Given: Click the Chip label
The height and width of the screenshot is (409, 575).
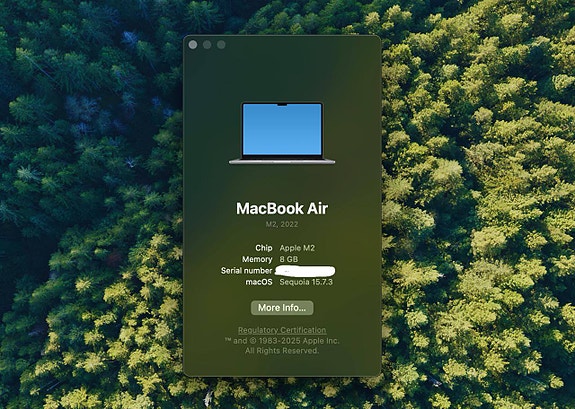Looking at the screenshot, I should tap(264, 248).
